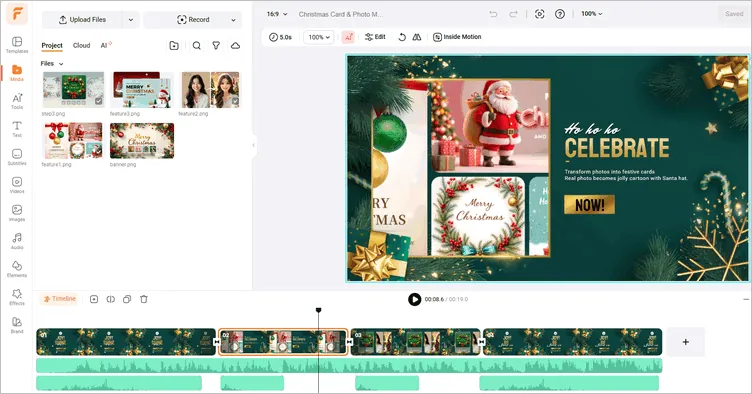This screenshot has width=752, height=394.
Task: Duplicate the selected scene
Action: [x=127, y=299]
